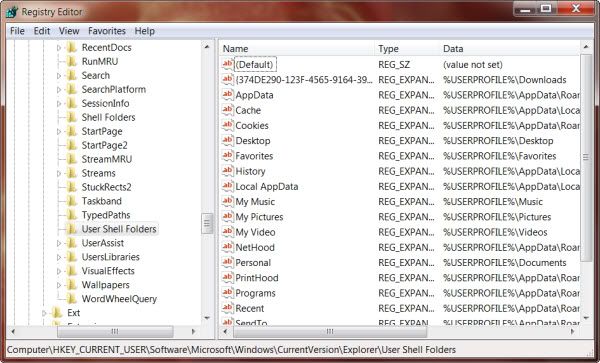Image resolution: width=600 pixels, height=363 pixels.
Task: Expand the Streams key
Action: 59,173
